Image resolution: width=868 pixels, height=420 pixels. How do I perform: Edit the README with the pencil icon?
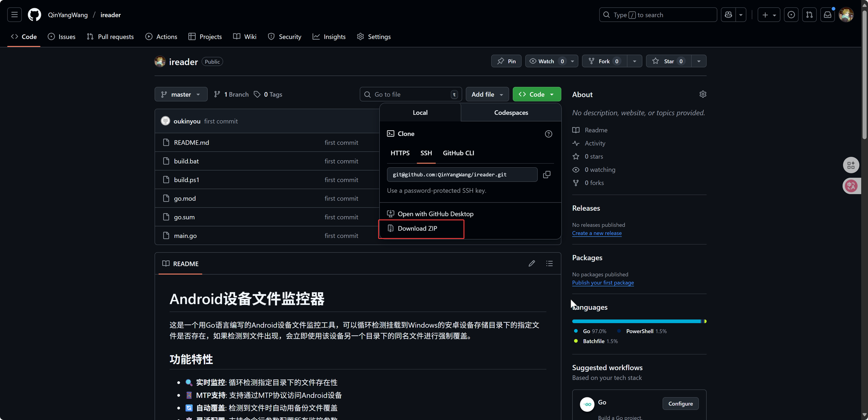(x=532, y=264)
